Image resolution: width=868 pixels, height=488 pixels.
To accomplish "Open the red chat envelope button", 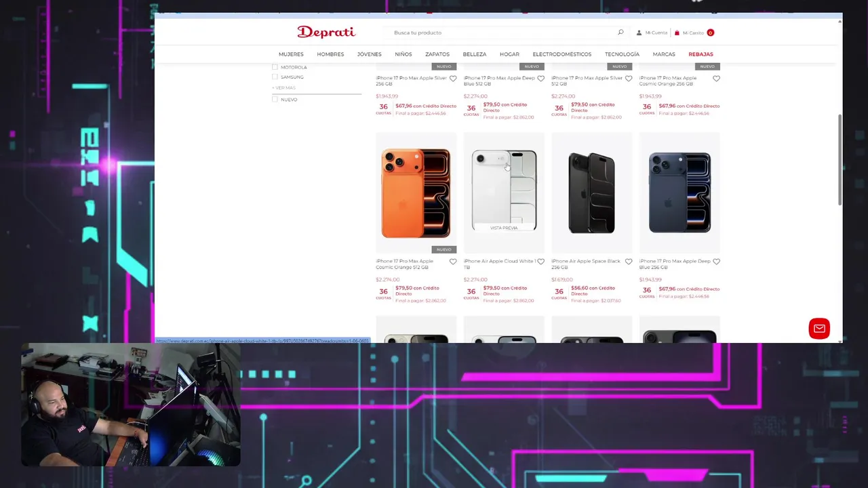I will click(819, 329).
